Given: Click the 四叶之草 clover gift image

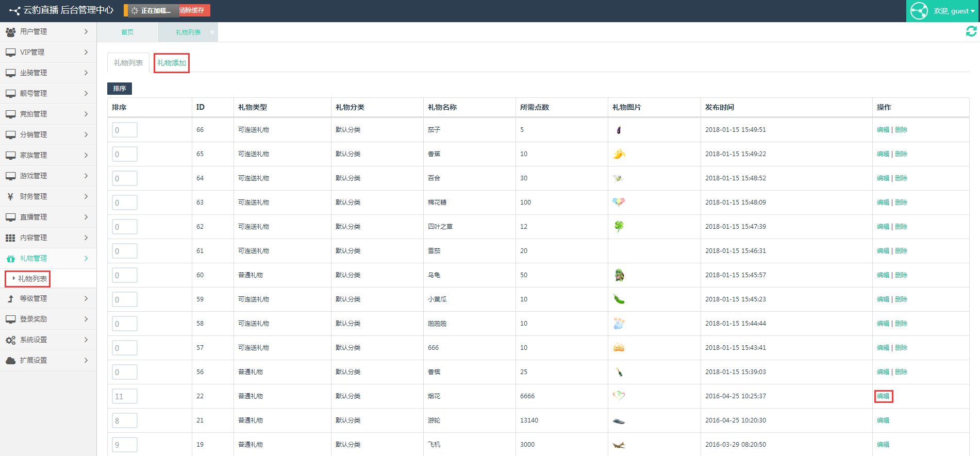Looking at the screenshot, I should (619, 227).
